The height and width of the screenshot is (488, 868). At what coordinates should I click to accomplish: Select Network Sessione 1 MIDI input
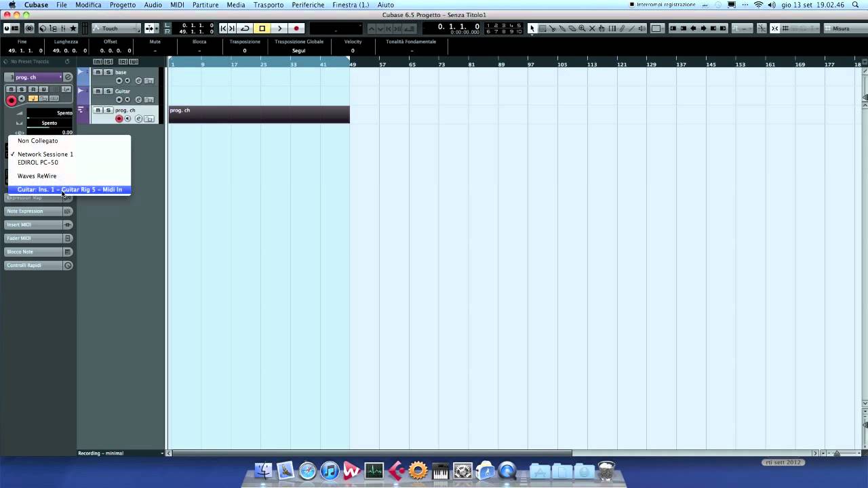click(x=69, y=155)
